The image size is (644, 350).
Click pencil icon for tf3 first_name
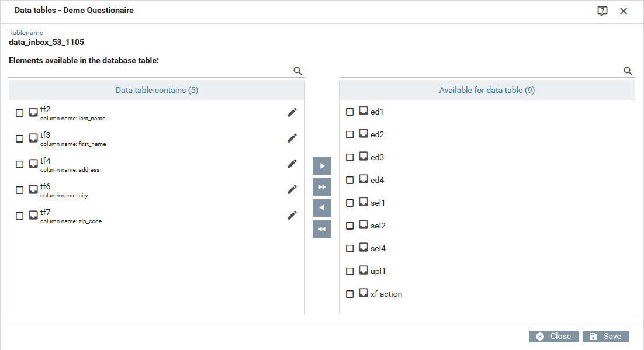click(x=292, y=138)
